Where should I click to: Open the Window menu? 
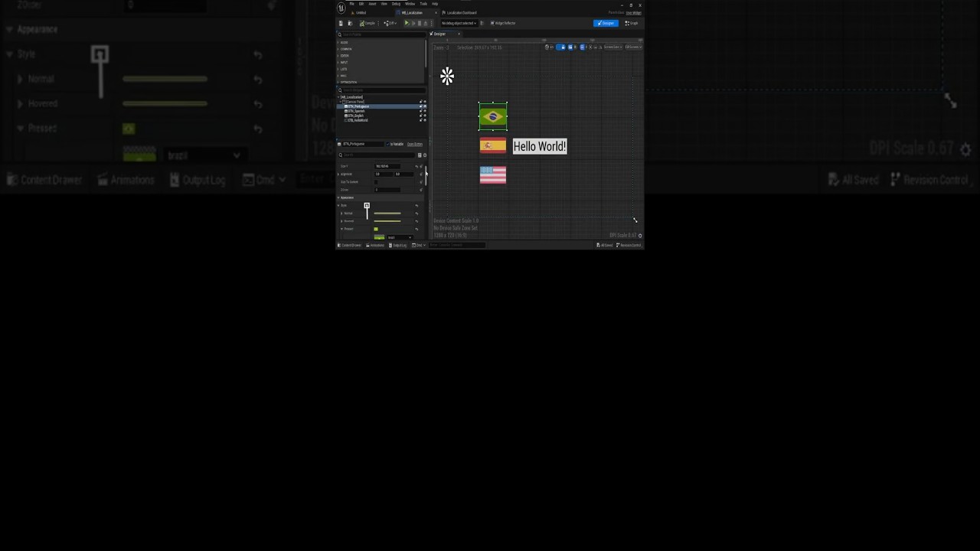coord(410,4)
